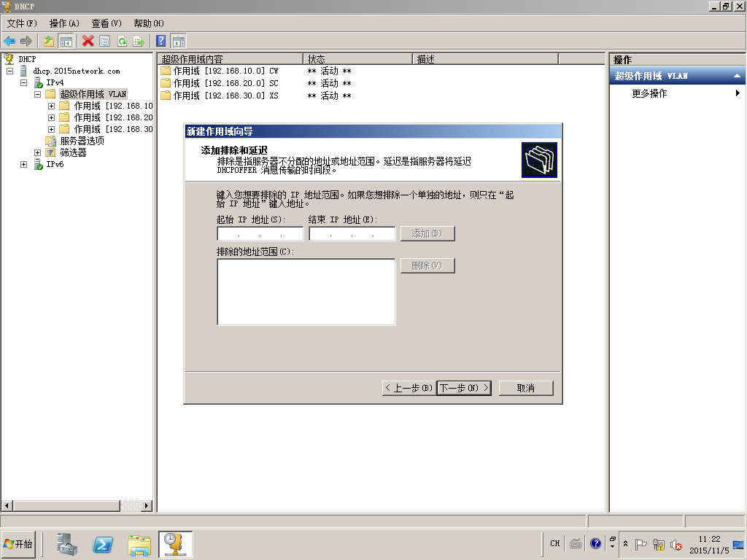The height and width of the screenshot is (560, 747).
Task: Click the up one level folder icon
Action: [49, 42]
